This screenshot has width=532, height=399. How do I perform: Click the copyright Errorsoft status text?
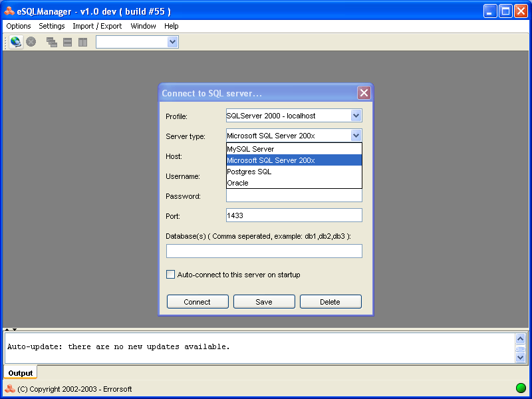click(x=74, y=389)
